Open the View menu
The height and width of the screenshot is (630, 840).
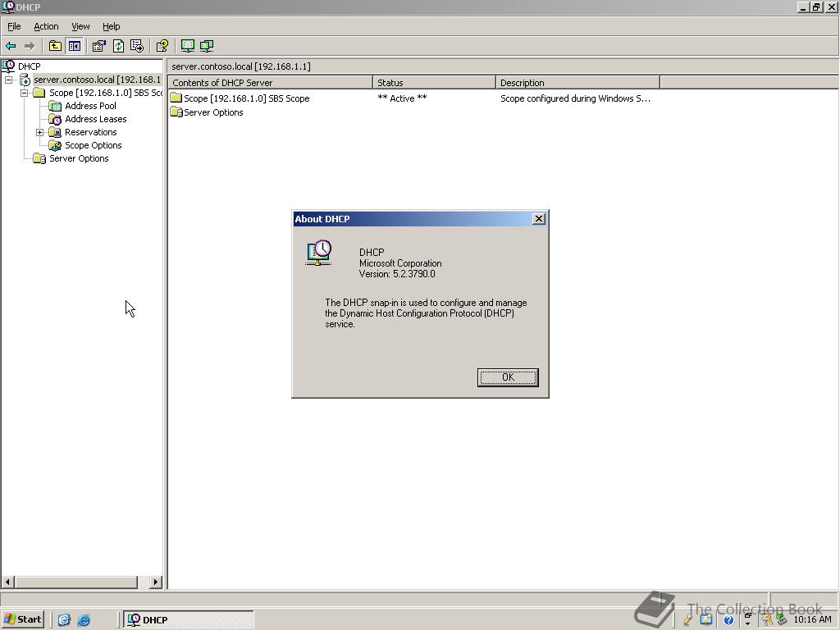[x=80, y=26]
